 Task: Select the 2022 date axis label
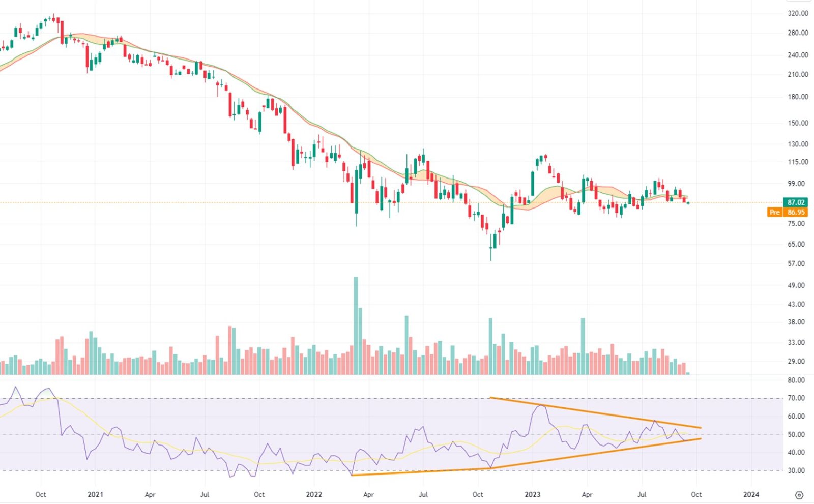[314, 494]
